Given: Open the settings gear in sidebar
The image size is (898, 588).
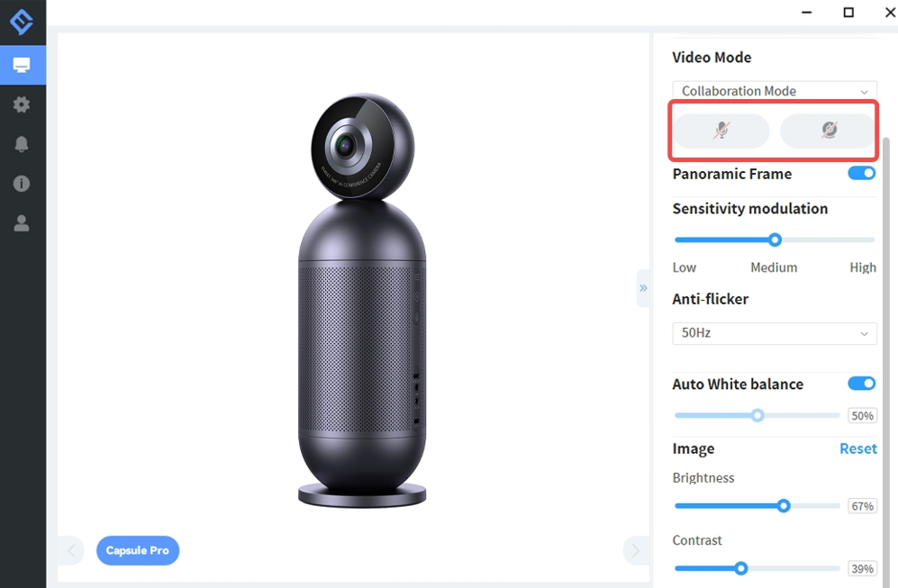Looking at the screenshot, I should [x=22, y=104].
